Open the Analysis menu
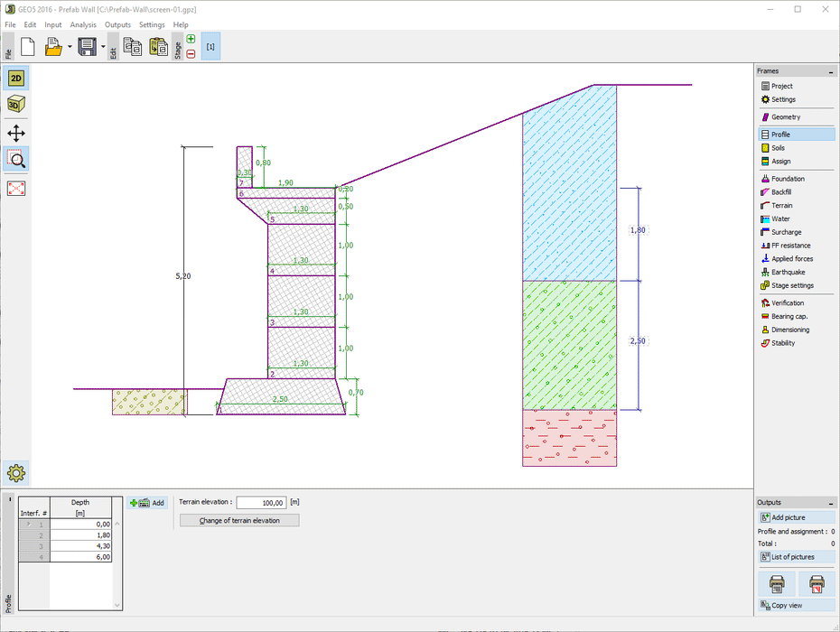Image resolution: width=840 pixels, height=632 pixels. pos(83,24)
